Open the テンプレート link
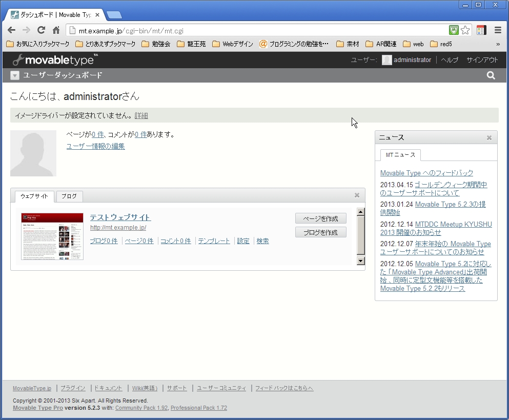 [214, 241]
